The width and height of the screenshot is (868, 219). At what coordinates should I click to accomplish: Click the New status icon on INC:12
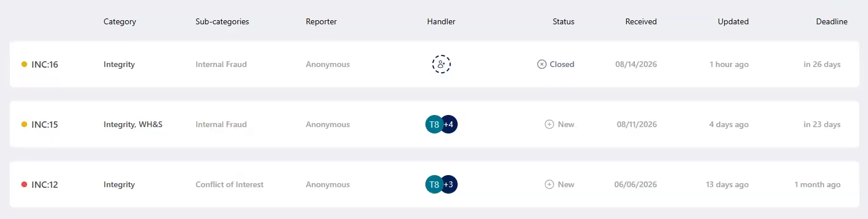coord(549,184)
